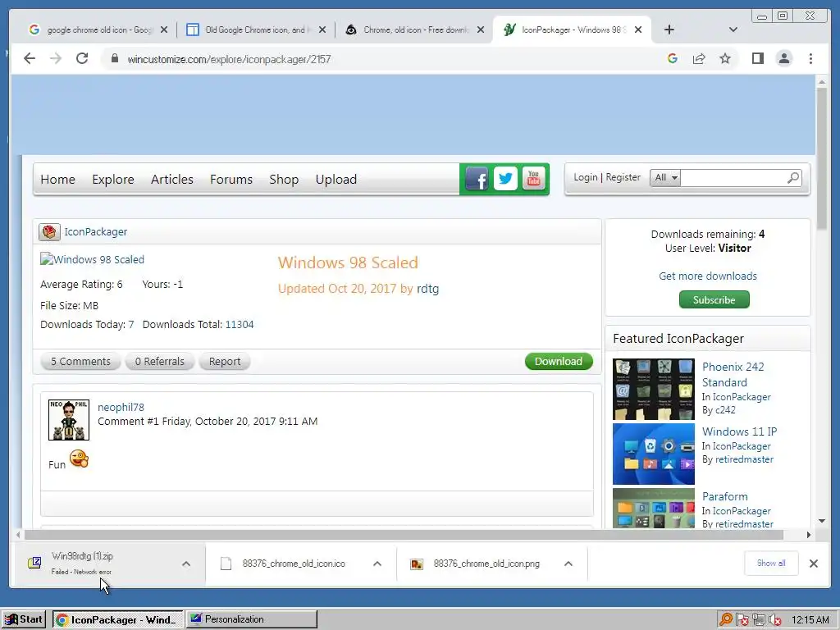The image size is (840, 630).
Task: Open the Paraform link
Action: coord(725,496)
